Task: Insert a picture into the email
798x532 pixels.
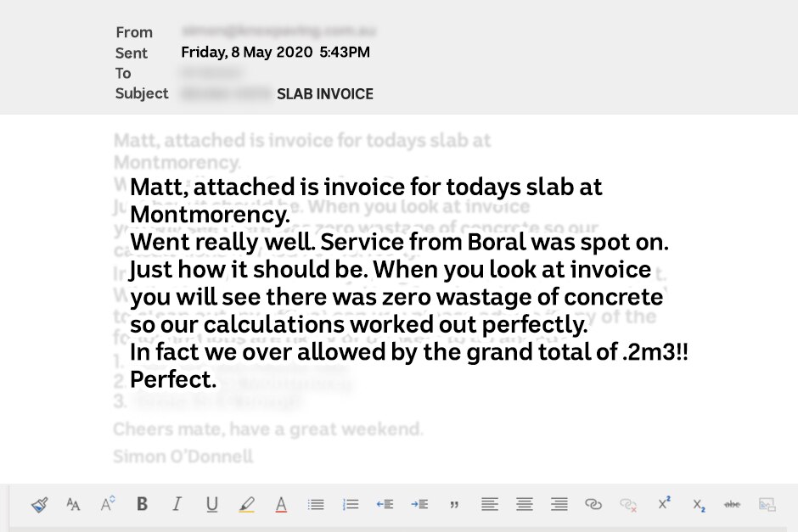Action: tap(765, 503)
